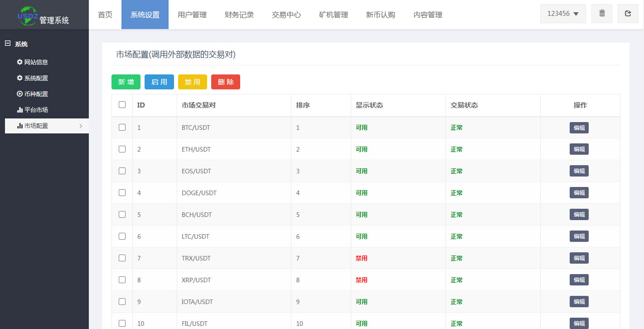The width and height of the screenshot is (644, 329).
Task: Go to the 首页 tab
Action: tap(105, 15)
